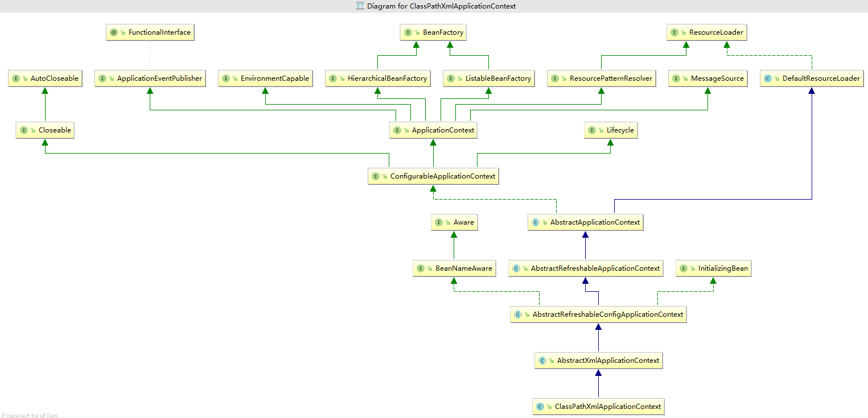Click the InitializingBean interface icon

pyautogui.click(x=684, y=268)
